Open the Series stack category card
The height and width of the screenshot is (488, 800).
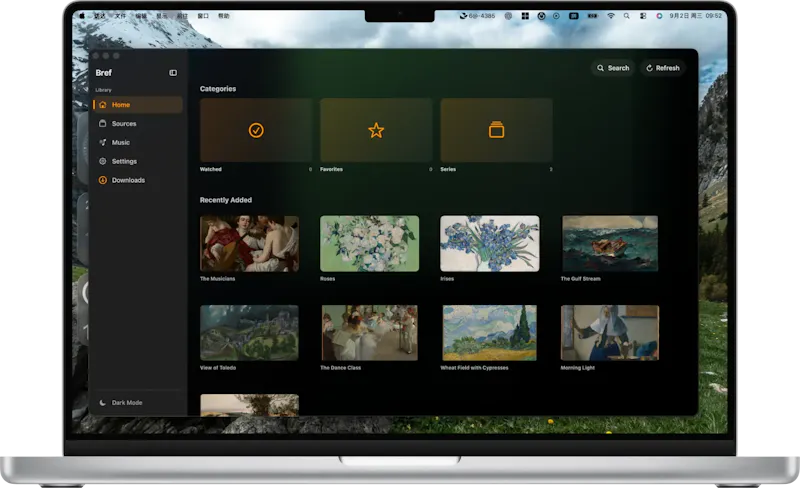click(496, 130)
